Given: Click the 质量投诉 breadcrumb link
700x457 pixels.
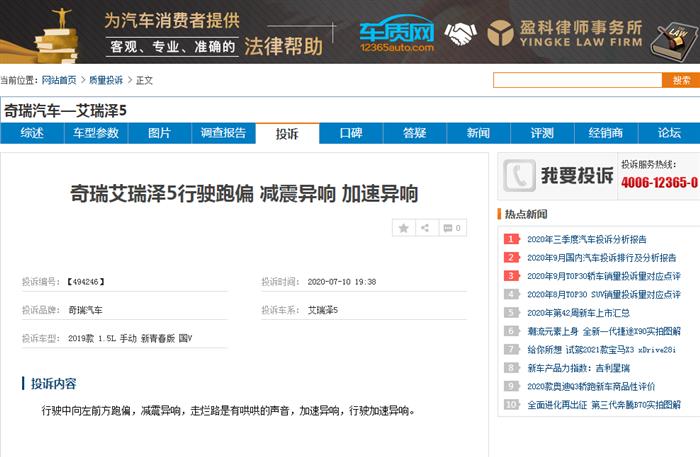Looking at the screenshot, I should pyautogui.click(x=106, y=80).
